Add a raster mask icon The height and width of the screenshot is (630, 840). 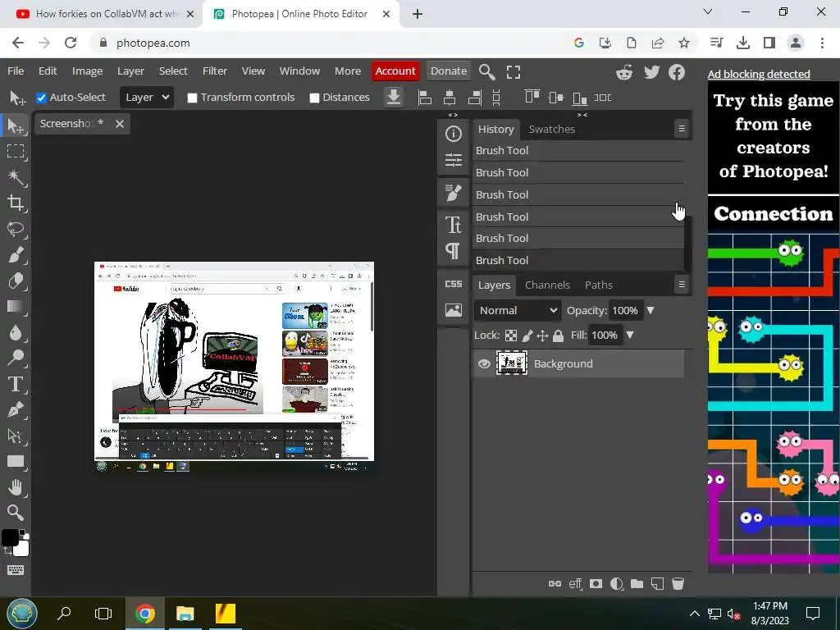point(596,583)
